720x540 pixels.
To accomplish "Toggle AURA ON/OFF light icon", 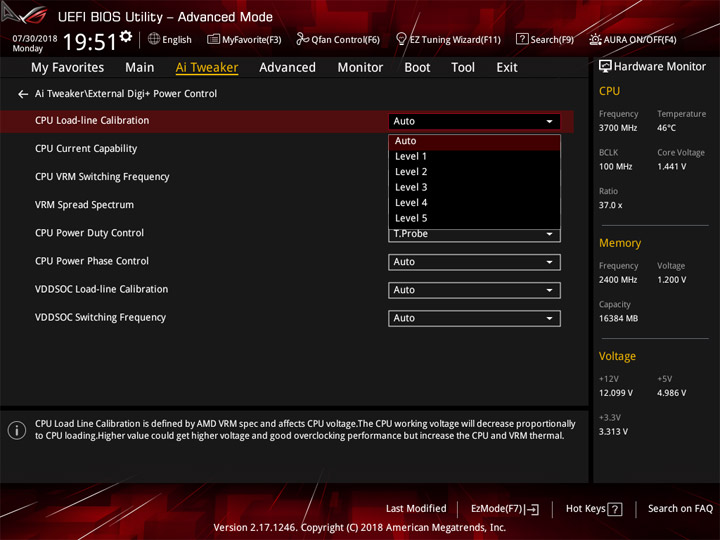I will click(x=595, y=39).
